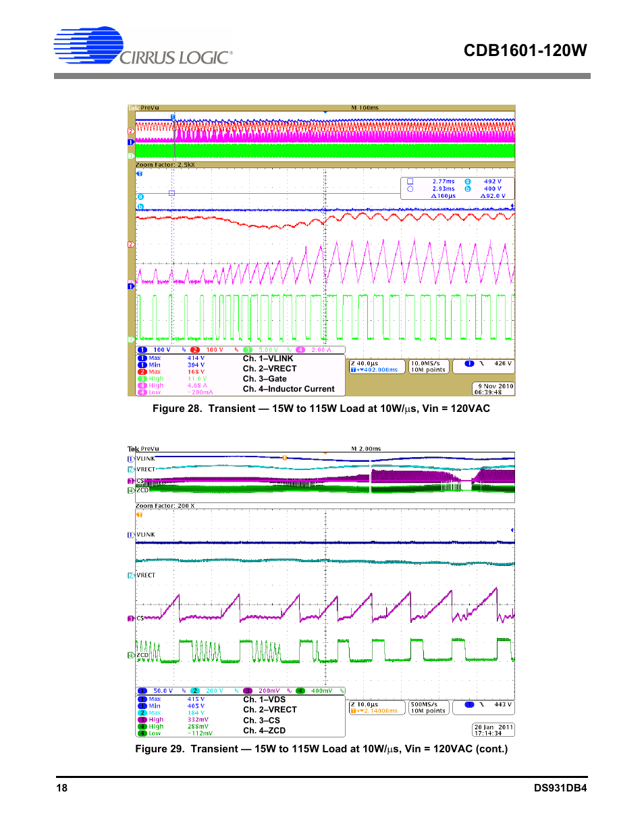Image resolution: width=644 pixels, height=834 pixels.
Task: Click channel 4 '400mV' scale readout
Action: tap(321, 691)
